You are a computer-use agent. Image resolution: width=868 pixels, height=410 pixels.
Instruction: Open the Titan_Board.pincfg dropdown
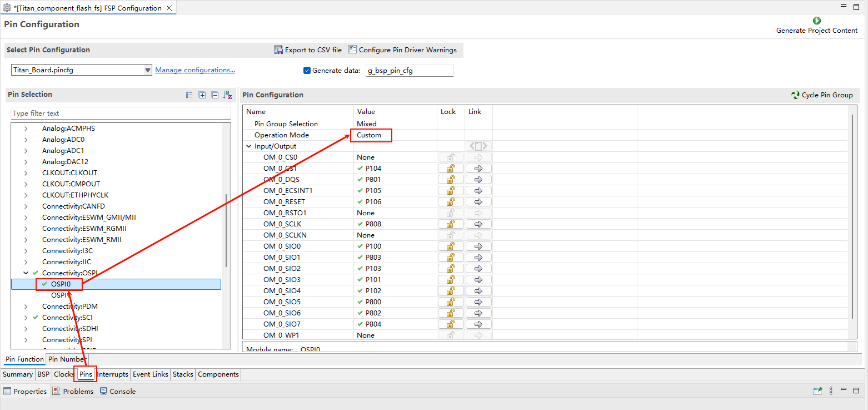click(x=147, y=70)
